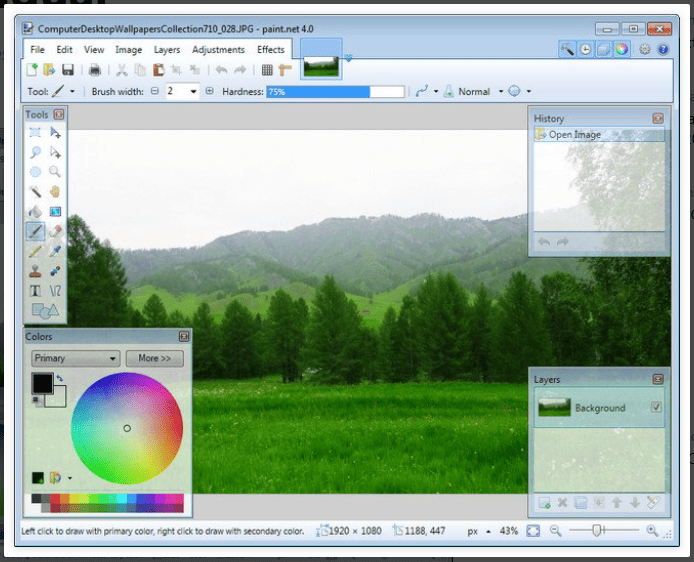Select the Open Image history entry
The width and height of the screenshot is (694, 562).
coord(599,135)
